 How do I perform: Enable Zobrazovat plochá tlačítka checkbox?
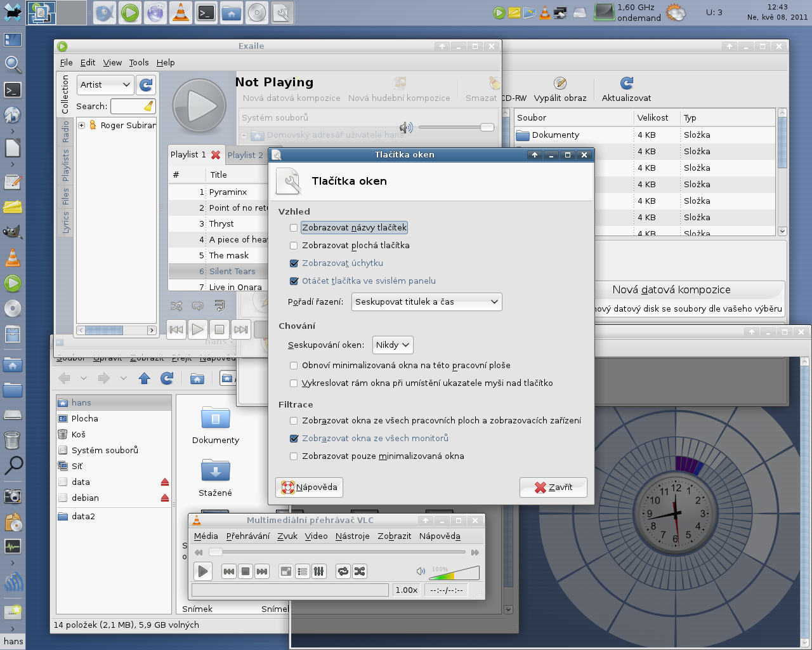294,246
